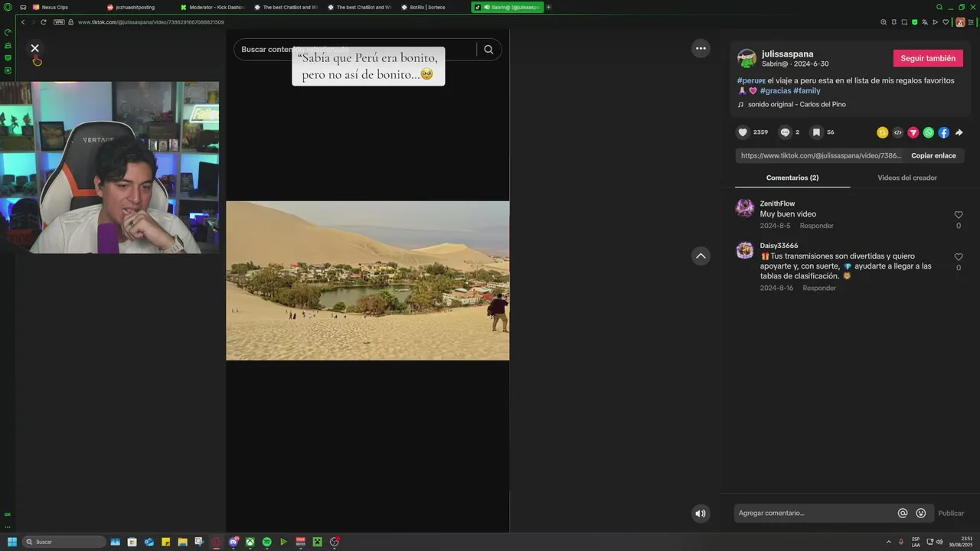Go back with the browser back arrow

tap(23, 22)
